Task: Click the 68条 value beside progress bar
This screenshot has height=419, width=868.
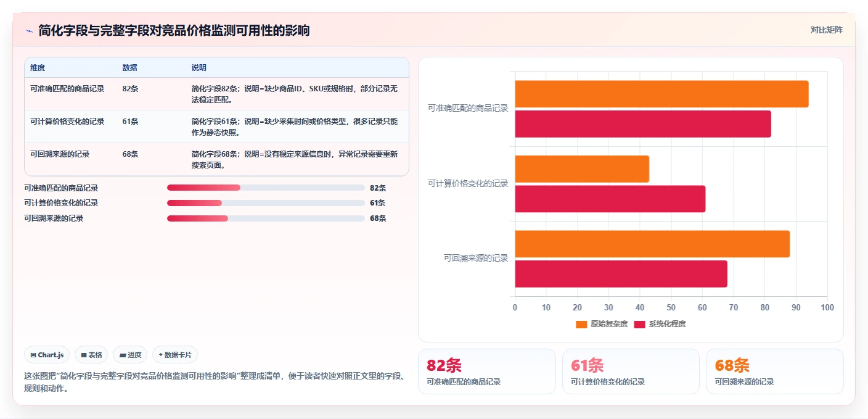Action: point(378,218)
